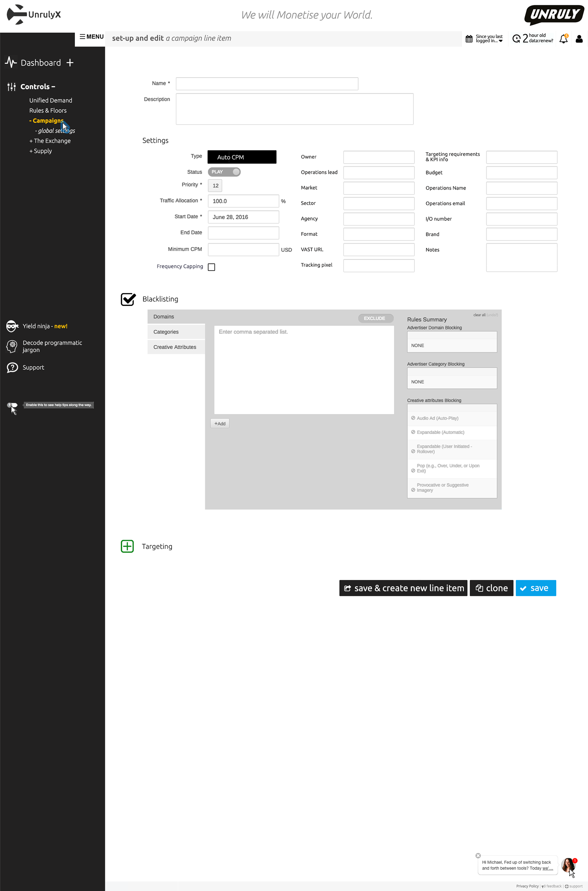Viewport: 588px width, 891px height.
Task: Toggle the help tips switch
Action: click(12, 405)
